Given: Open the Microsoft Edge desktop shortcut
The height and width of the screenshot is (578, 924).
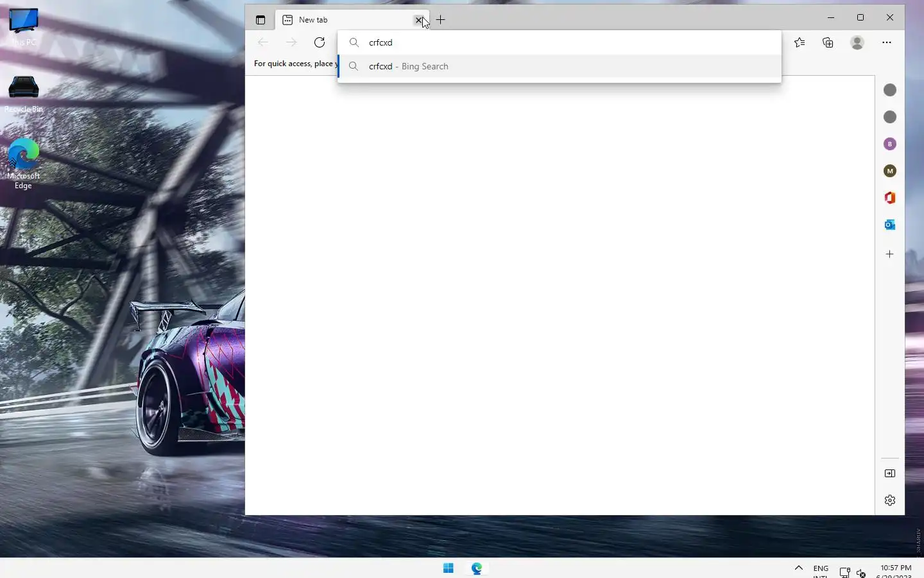Looking at the screenshot, I should tap(24, 164).
